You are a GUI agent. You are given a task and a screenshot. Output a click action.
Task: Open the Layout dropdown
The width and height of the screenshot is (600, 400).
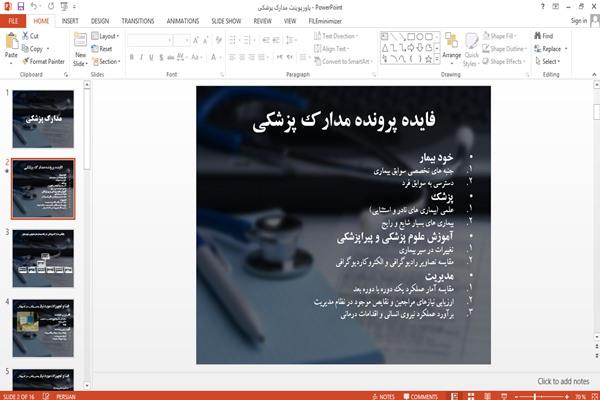[x=106, y=36]
